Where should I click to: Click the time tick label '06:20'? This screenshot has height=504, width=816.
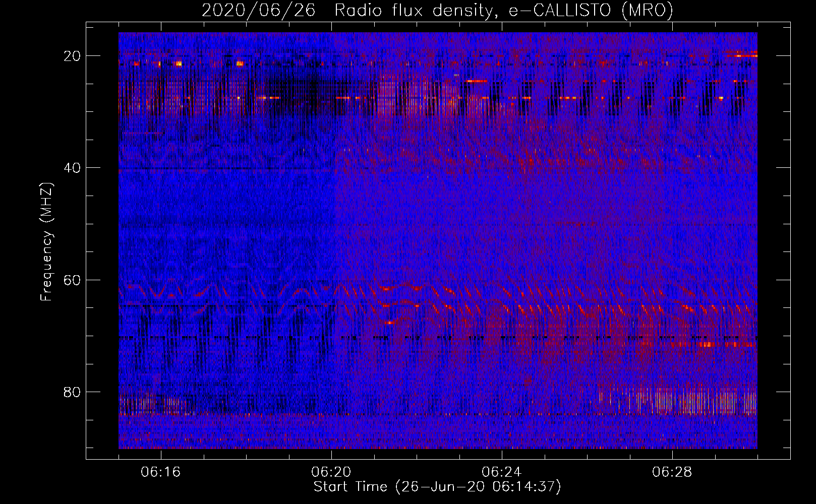(331, 472)
